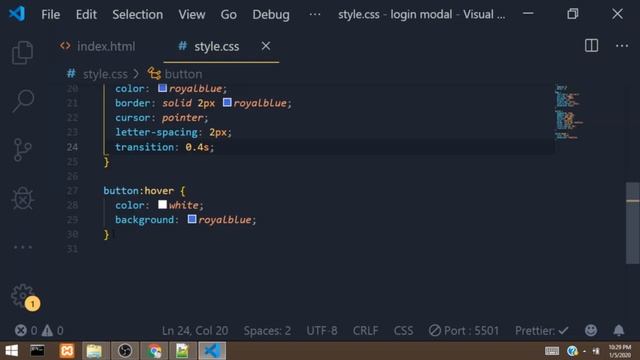The height and width of the screenshot is (360, 640).
Task: Close the style.css tab
Action: pyautogui.click(x=266, y=46)
